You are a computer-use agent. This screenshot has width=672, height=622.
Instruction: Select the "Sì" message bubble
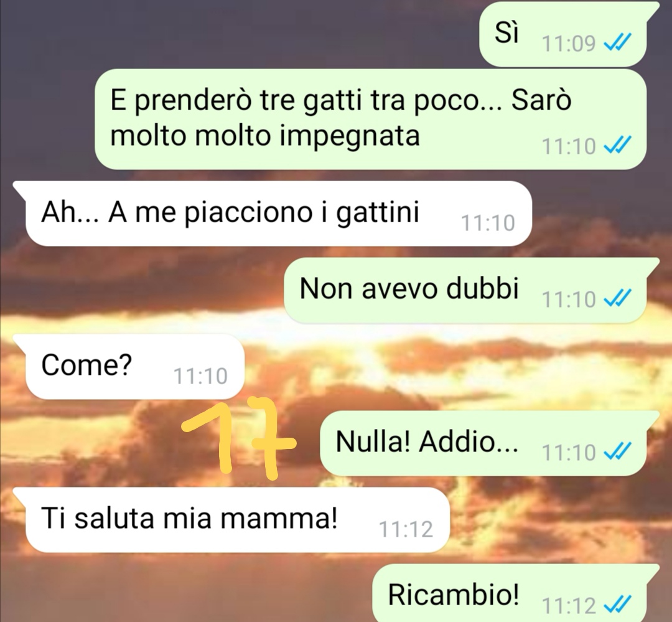(x=564, y=34)
